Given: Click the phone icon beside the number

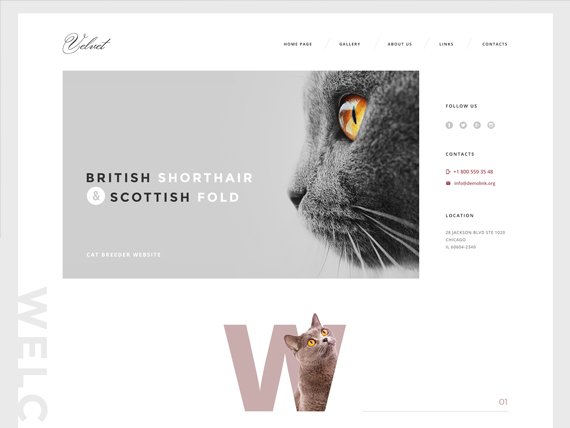Looking at the screenshot, I should pos(448,172).
